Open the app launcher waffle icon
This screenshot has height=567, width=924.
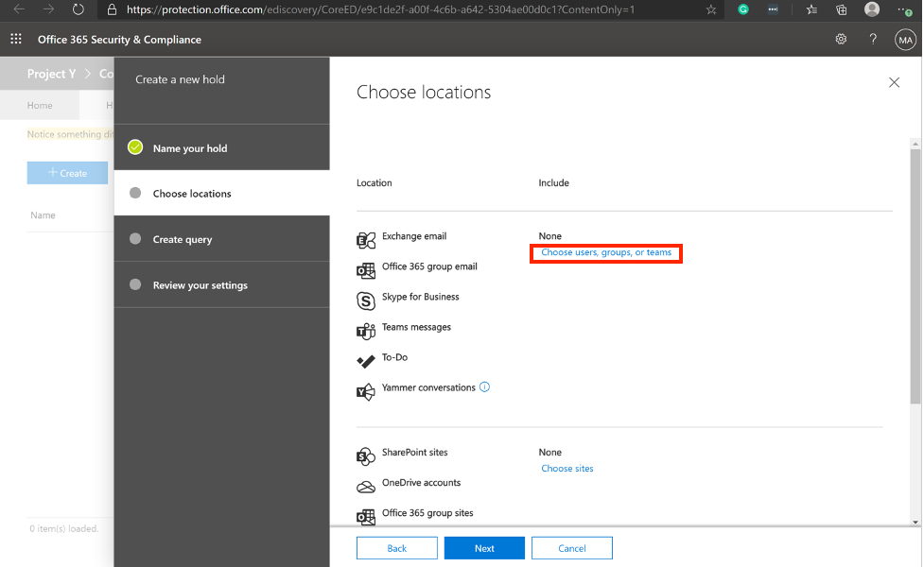tap(16, 39)
